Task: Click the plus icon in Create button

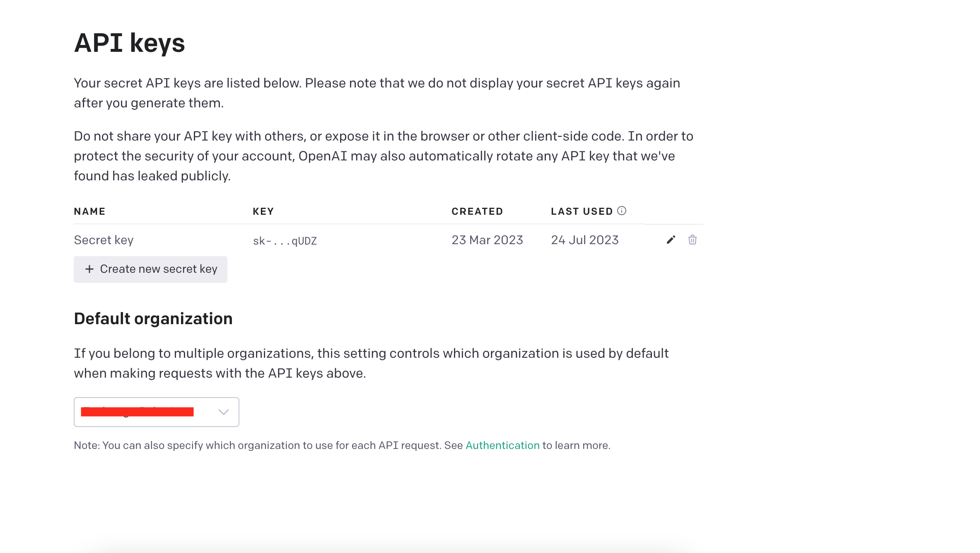Action: point(89,269)
